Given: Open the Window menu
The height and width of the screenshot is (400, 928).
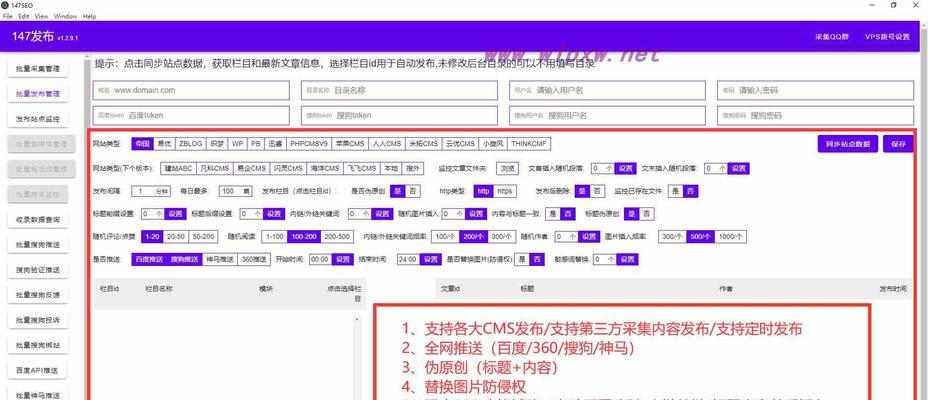Looking at the screenshot, I should (x=65, y=17).
